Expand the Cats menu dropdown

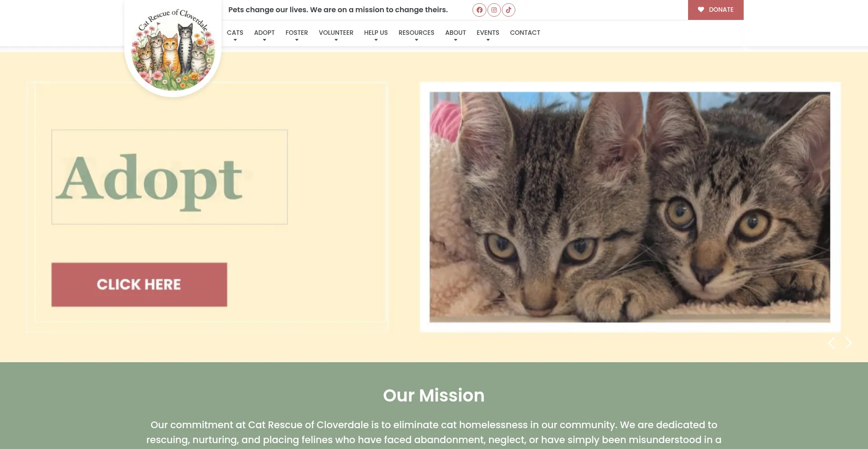(x=235, y=35)
